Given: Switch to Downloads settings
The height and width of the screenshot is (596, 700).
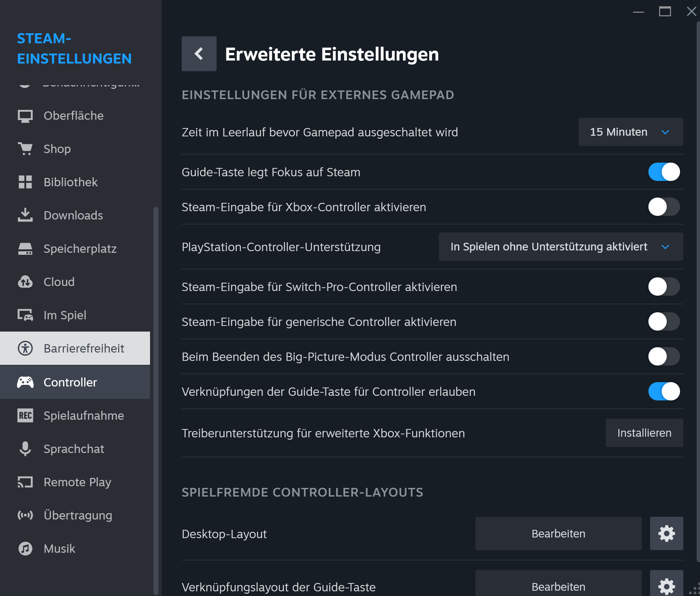Looking at the screenshot, I should tap(75, 215).
